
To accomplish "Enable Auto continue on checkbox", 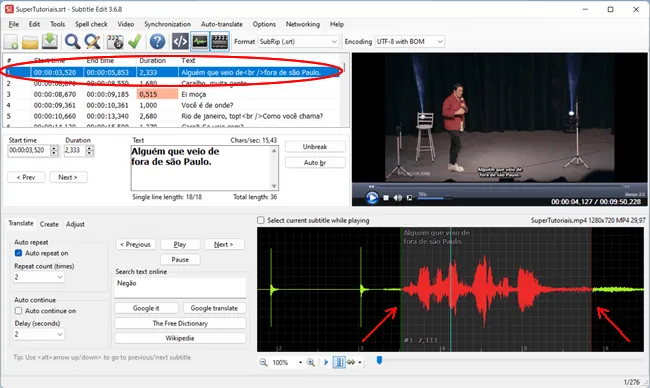I will [x=18, y=310].
